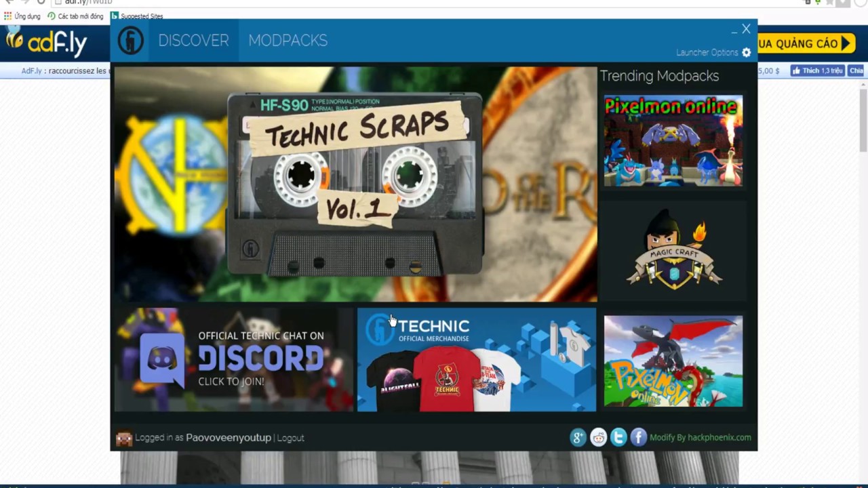Viewport: 868px width, 488px height.
Task: Open the Các tab mới đóng bookmark
Action: pyautogui.click(x=75, y=16)
